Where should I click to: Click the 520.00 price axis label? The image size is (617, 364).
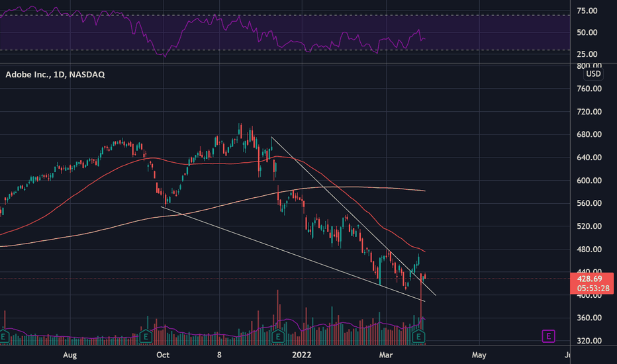(589, 226)
